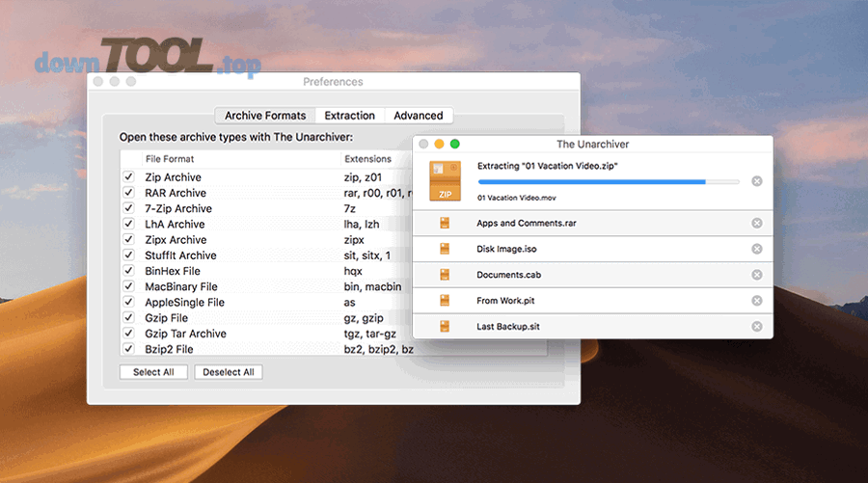Select the Documents.cab queue entry
Screen dimensions: 868x483
(x=592, y=275)
